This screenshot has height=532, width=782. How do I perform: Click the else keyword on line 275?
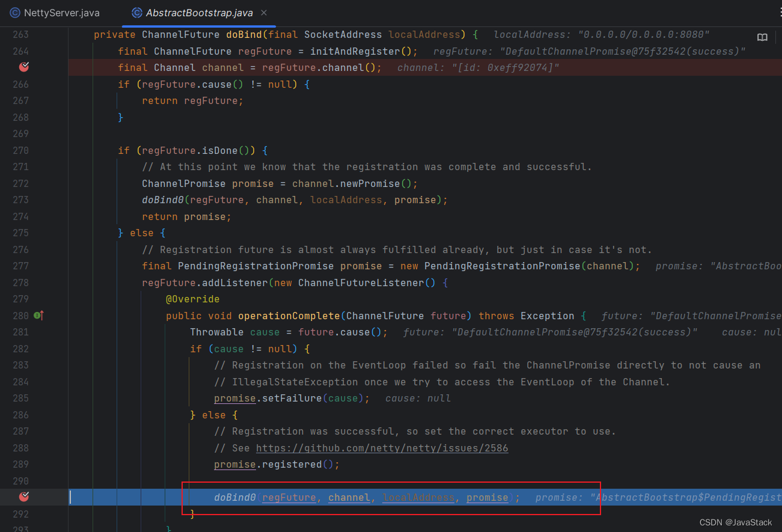tap(142, 233)
